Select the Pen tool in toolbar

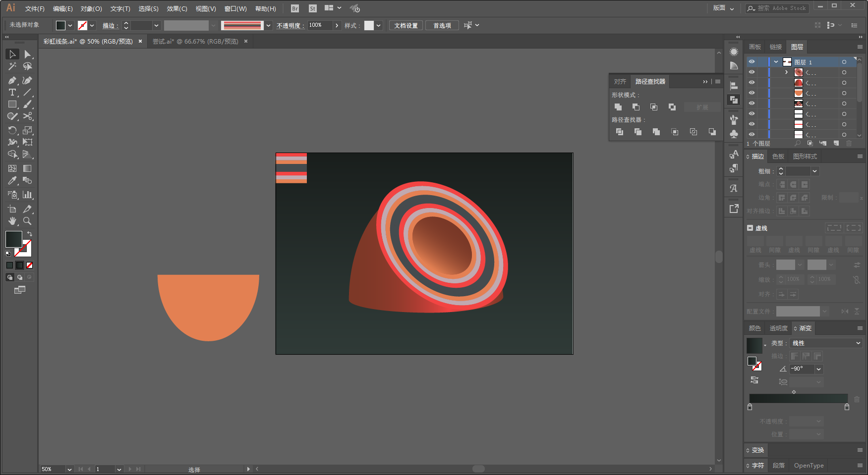[x=12, y=80]
